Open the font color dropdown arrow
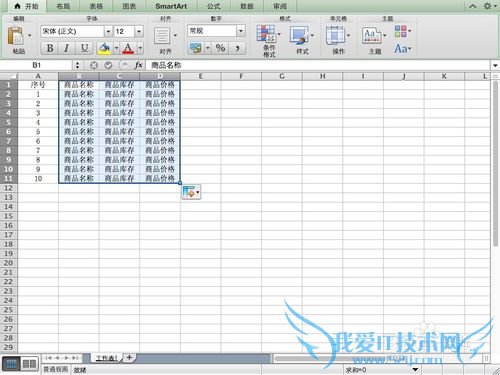Screen dimensions: 500x375 tap(140, 48)
